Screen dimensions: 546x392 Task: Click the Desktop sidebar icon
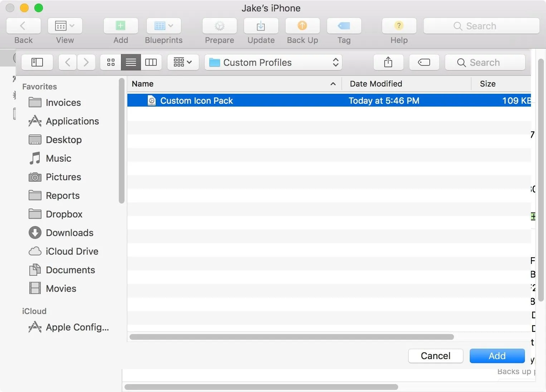coord(35,139)
